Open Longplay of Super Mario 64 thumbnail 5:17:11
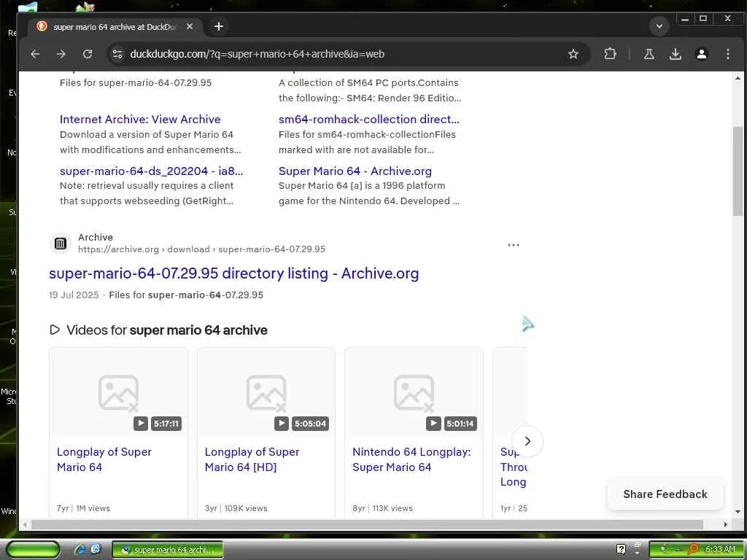This screenshot has height=560, width=747. 119,393
